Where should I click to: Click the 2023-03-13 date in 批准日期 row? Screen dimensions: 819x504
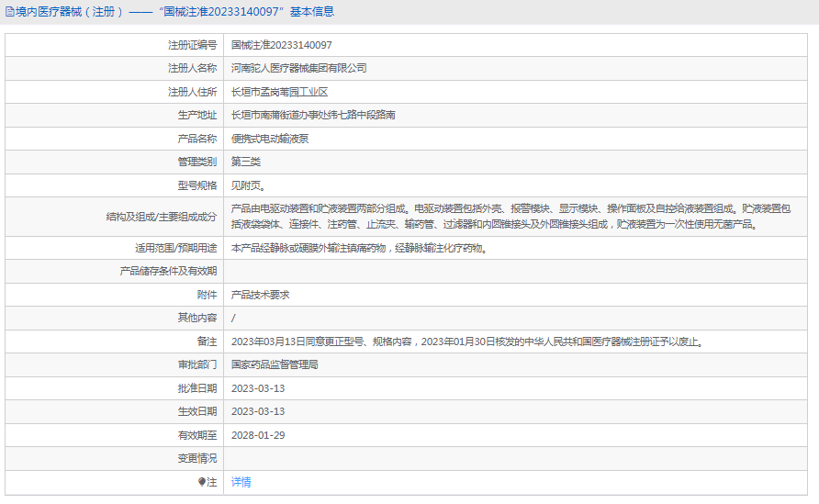click(x=258, y=388)
